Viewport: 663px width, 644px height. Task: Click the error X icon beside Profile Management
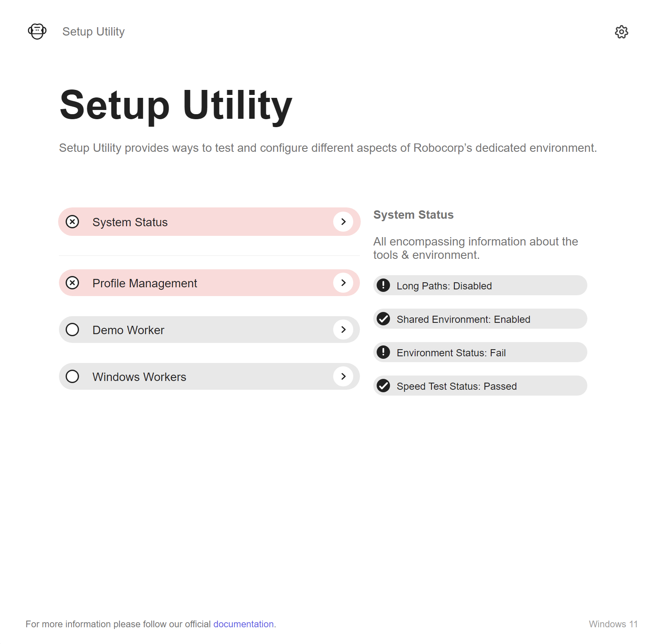[72, 283]
